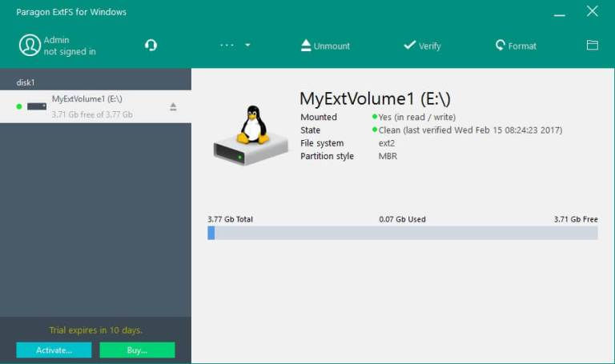The height and width of the screenshot is (364, 615).
Task: Click 'Trial expires in 10 days.' notice
Action: [96, 330]
